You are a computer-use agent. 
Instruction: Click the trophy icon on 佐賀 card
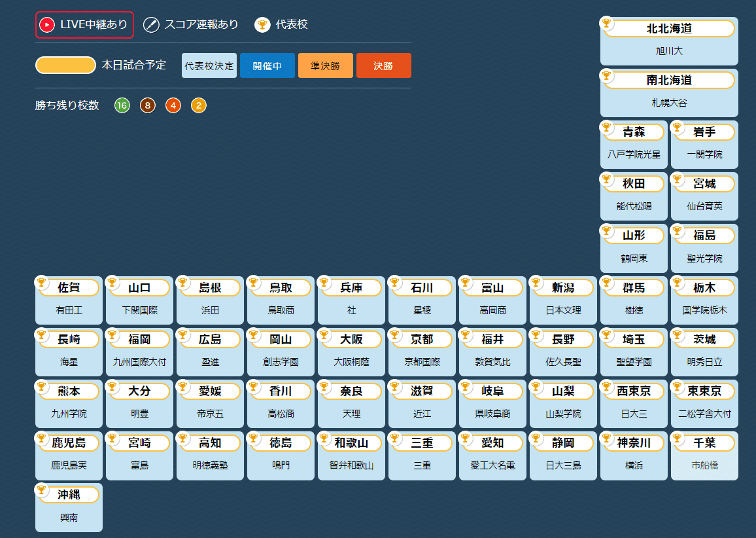pos(41,282)
